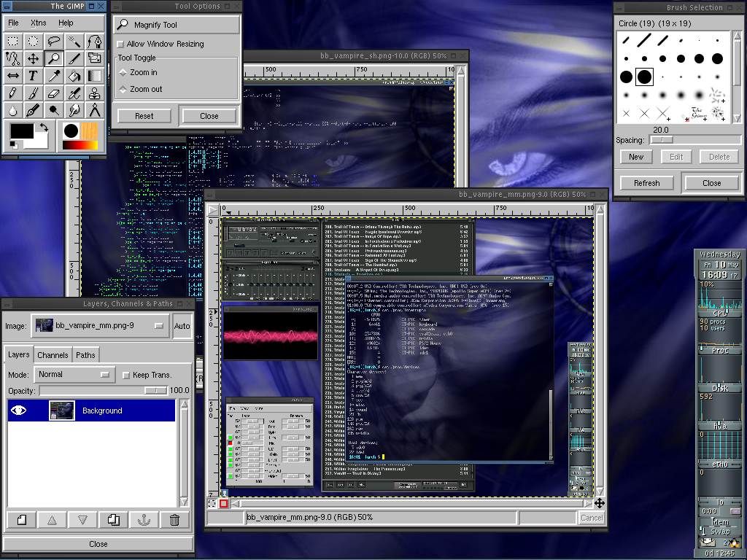747x560 pixels.
Task: Click the anchor layer icon
Action: (144, 520)
